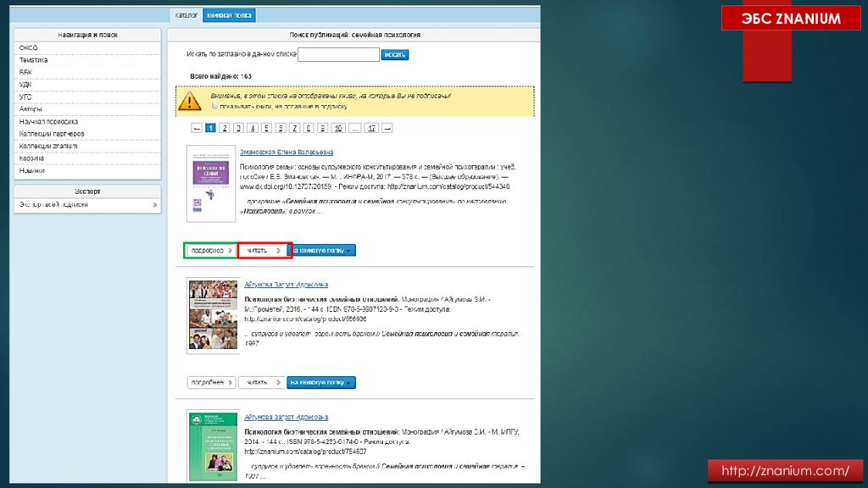This screenshot has width=868, height=488.
Task: Open Прометей 2016 monograph cover thumbnail
Action: [213, 315]
